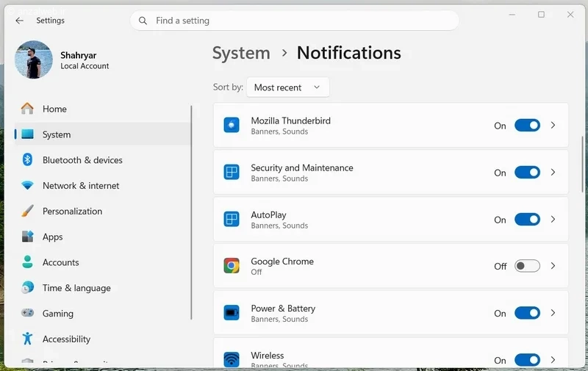Click the Network wifi diamond icon
The height and width of the screenshot is (371, 588).
[x=27, y=185]
